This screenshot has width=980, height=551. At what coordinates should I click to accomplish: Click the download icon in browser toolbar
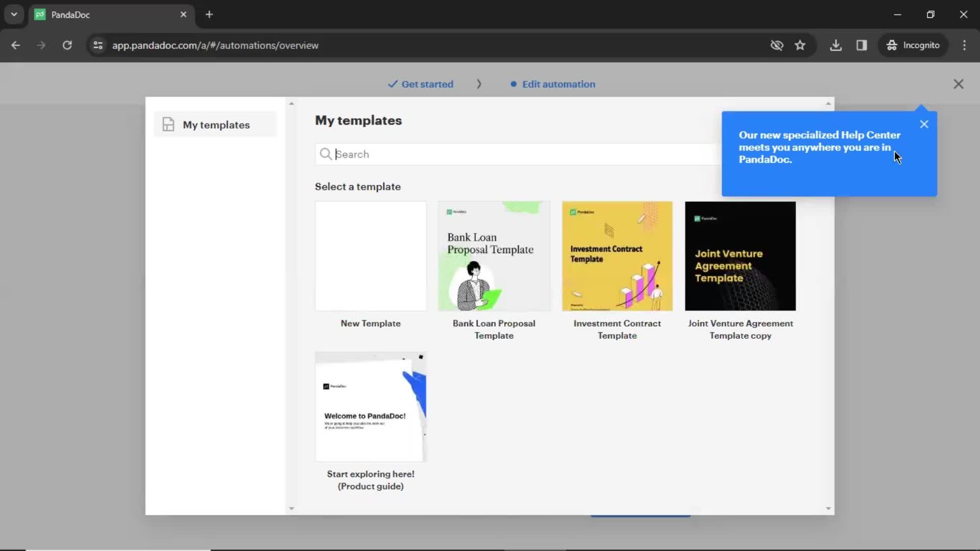click(x=836, y=45)
